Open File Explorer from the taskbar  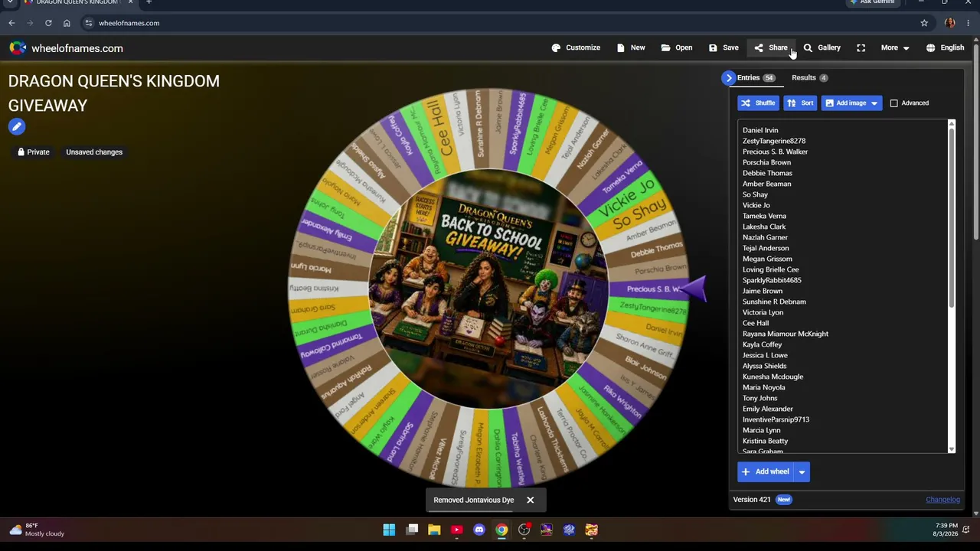[434, 530]
